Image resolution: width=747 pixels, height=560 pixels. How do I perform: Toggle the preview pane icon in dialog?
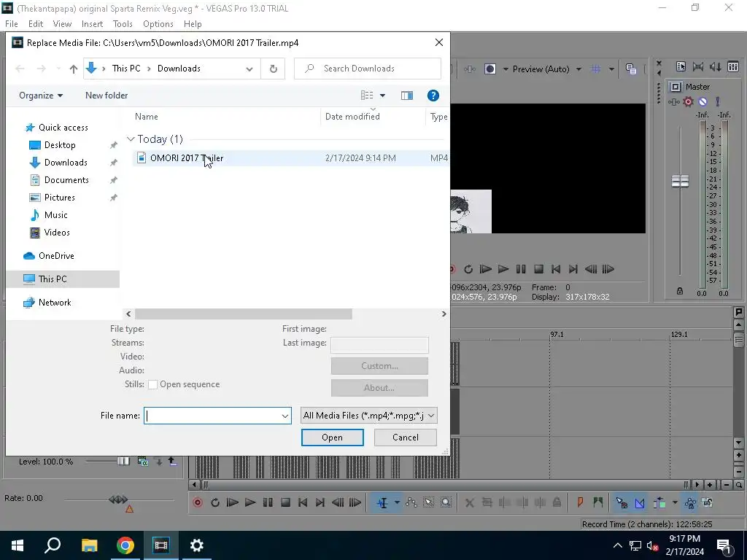(x=407, y=96)
